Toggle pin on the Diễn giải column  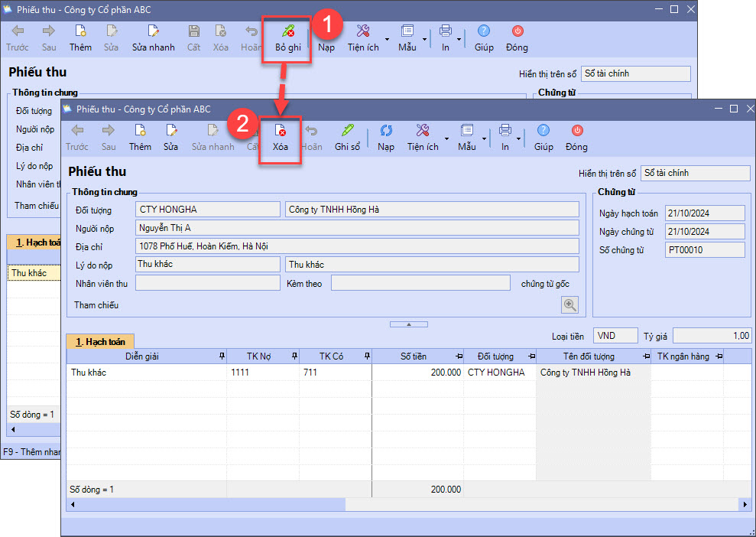pyautogui.click(x=222, y=356)
